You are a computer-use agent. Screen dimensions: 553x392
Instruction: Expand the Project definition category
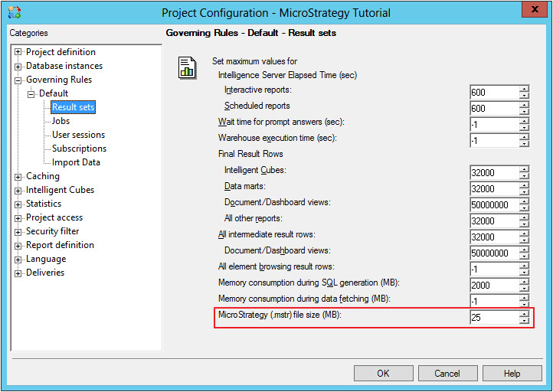[x=18, y=52]
